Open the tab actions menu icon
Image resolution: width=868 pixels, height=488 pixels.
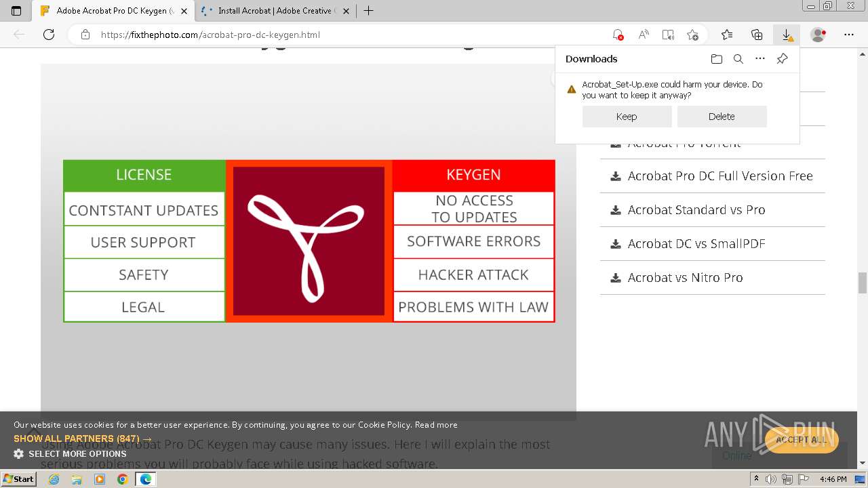pos(16,11)
